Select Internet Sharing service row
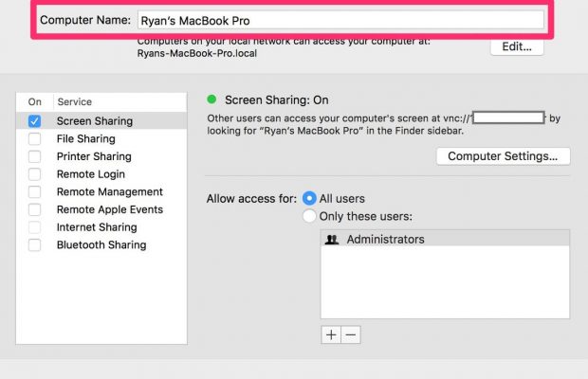The width and height of the screenshot is (588, 379). click(97, 227)
